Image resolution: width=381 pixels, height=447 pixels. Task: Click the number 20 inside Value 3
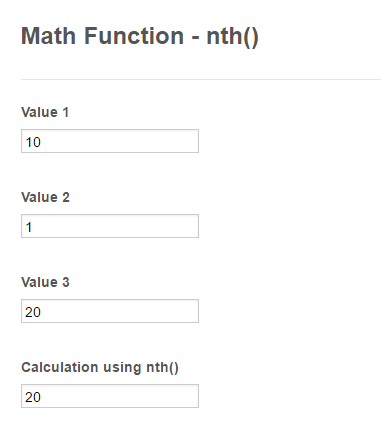point(33,312)
